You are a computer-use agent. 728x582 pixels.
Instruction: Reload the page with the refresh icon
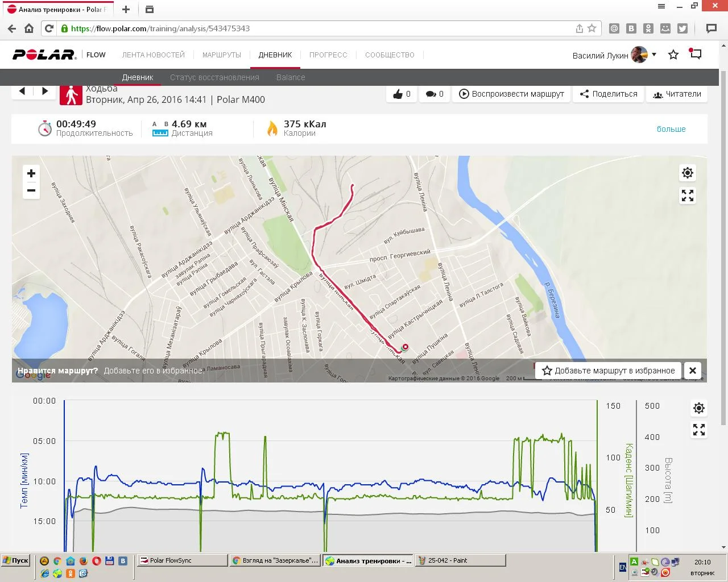point(49,28)
